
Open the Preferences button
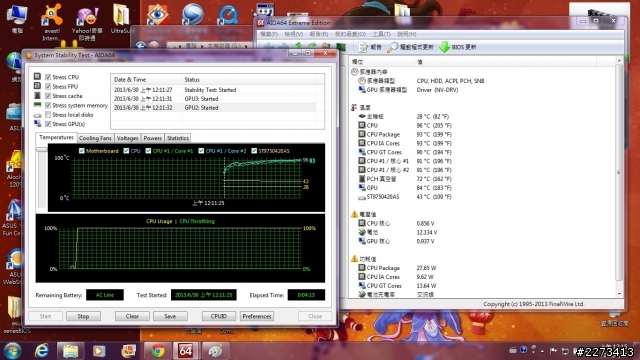point(257,316)
